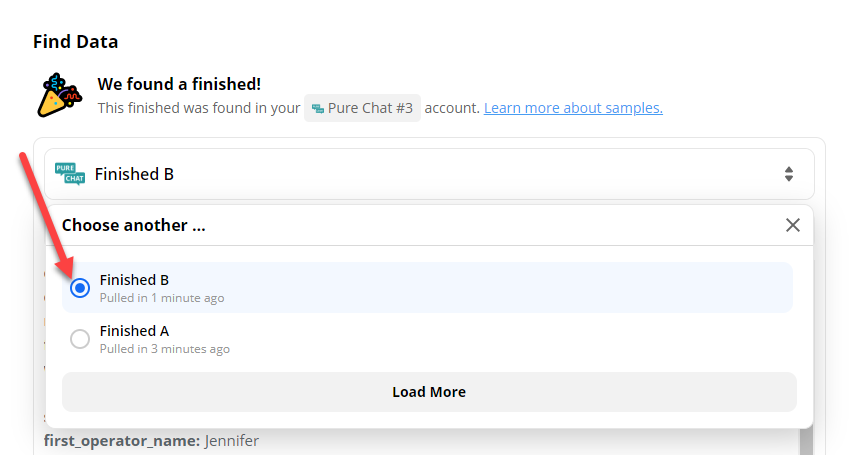The height and width of the screenshot is (455, 849).
Task: Open the Finished B sample dropdown
Action: [429, 174]
